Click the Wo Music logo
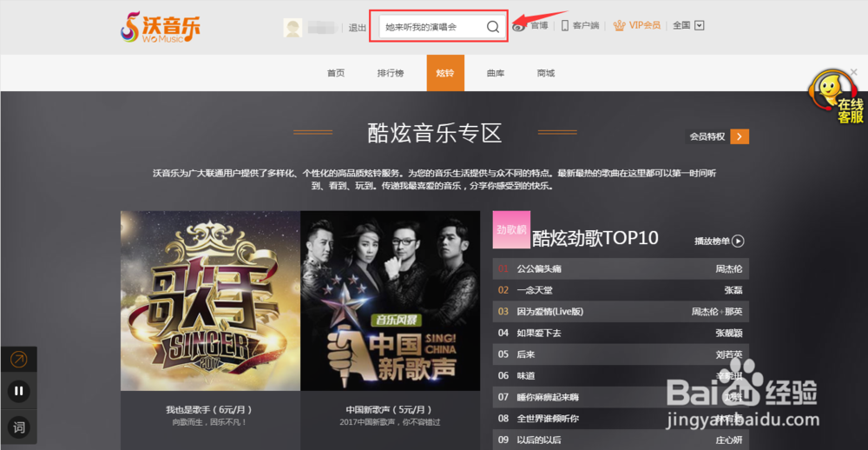Image resolution: width=868 pixels, height=450 pixels. pos(160,27)
